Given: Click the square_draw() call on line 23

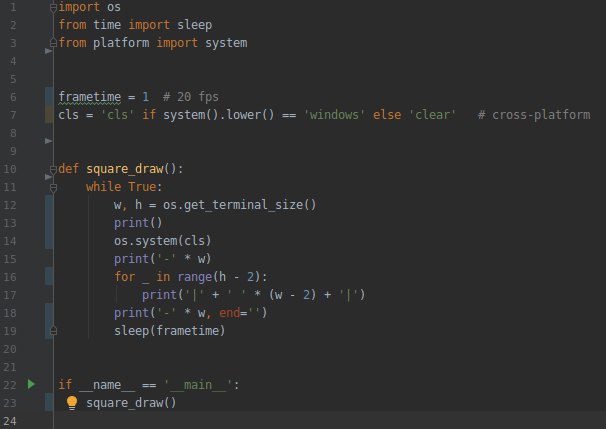Looking at the screenshot, I should (x=131, y=403).
